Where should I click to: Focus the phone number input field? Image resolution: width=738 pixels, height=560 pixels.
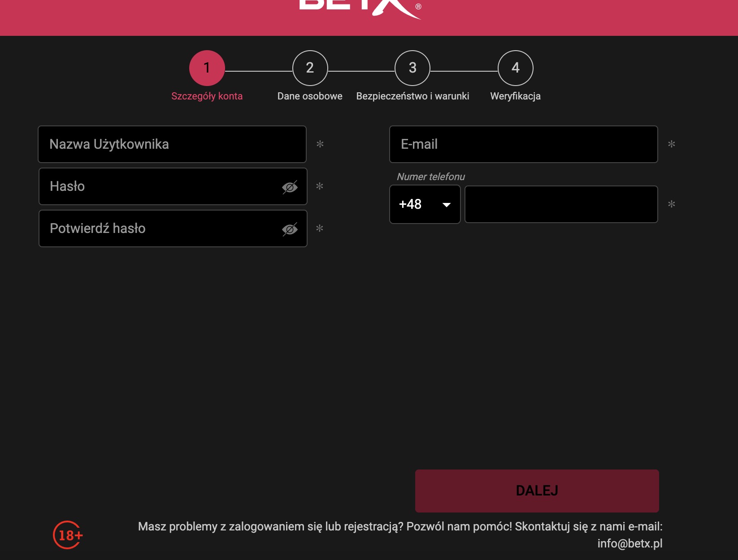pos(561,204)
